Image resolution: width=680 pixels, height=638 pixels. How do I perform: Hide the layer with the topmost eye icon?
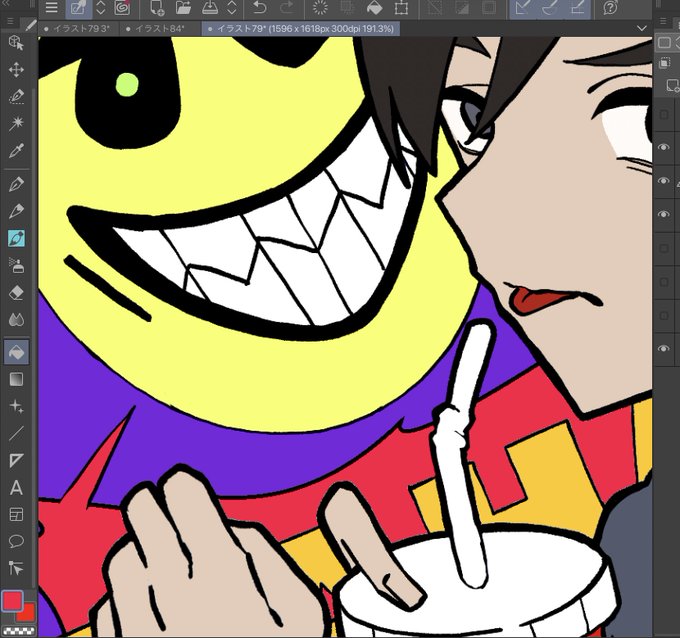pyautogui.click(x=664, y=147)
